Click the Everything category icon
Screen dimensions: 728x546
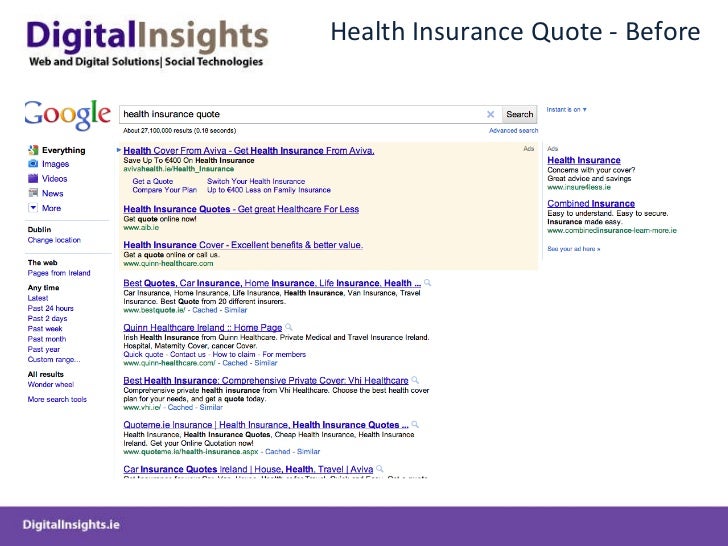tap(33, 150)
